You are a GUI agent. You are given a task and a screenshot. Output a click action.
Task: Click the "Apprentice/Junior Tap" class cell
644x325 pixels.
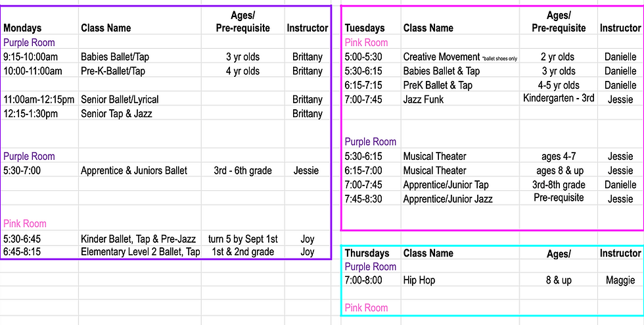(446, 185)
